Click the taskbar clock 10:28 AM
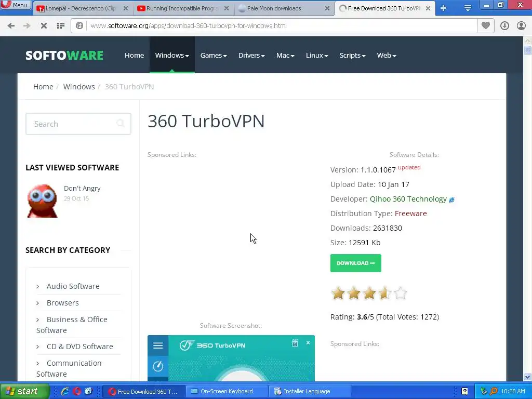Image resolution: width=532 pixels, height=399 pixels. tap(513, 391)
